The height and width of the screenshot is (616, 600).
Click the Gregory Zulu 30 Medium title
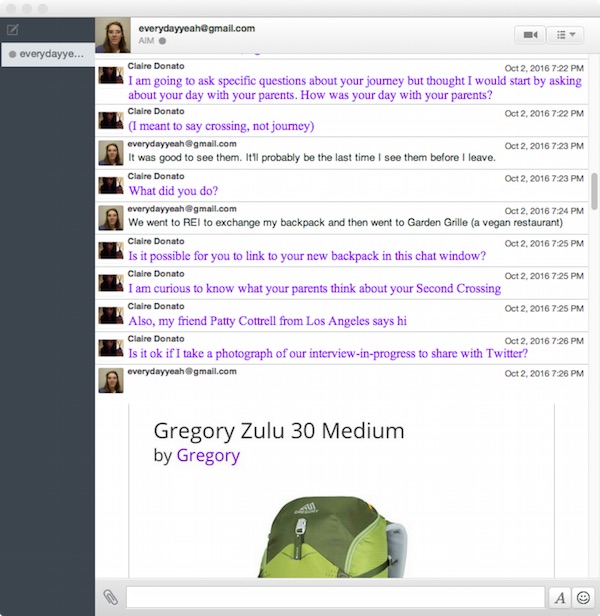click(279, 430)
